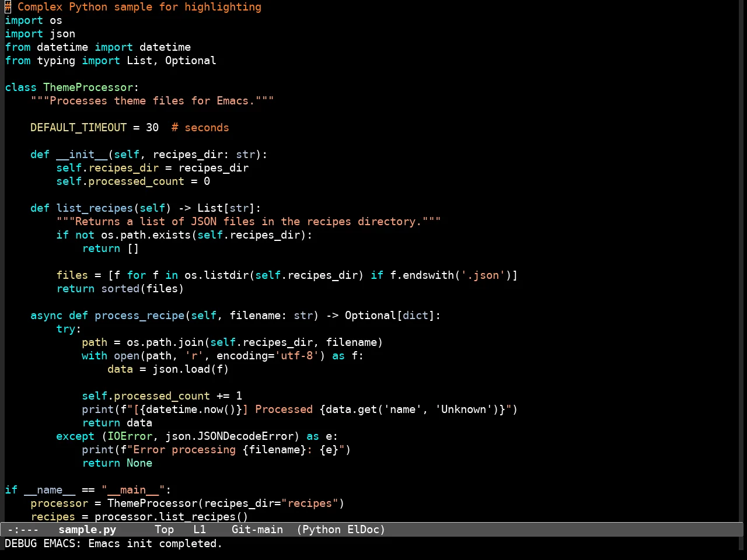Image resolution: width=747 pixels, height=560 pixels.
Task: Click 'data = json.load(f)' line
Action: (x=168, y=369)
